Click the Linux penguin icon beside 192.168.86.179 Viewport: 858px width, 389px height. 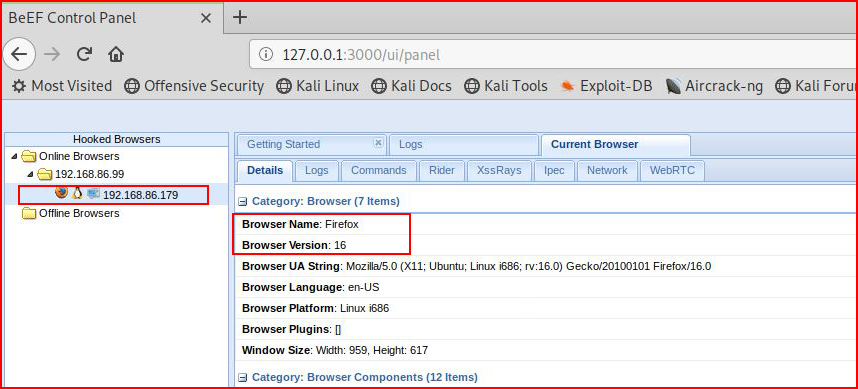point(78,193)
